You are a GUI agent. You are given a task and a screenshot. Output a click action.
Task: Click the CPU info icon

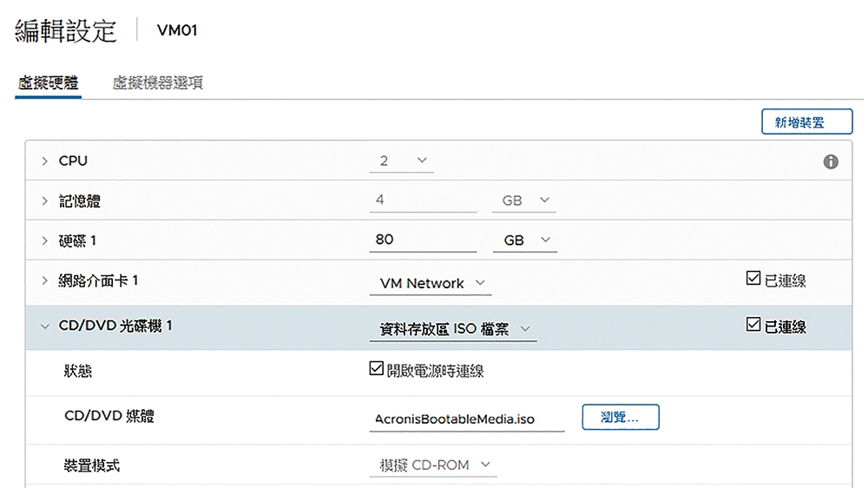coord(831,162)
